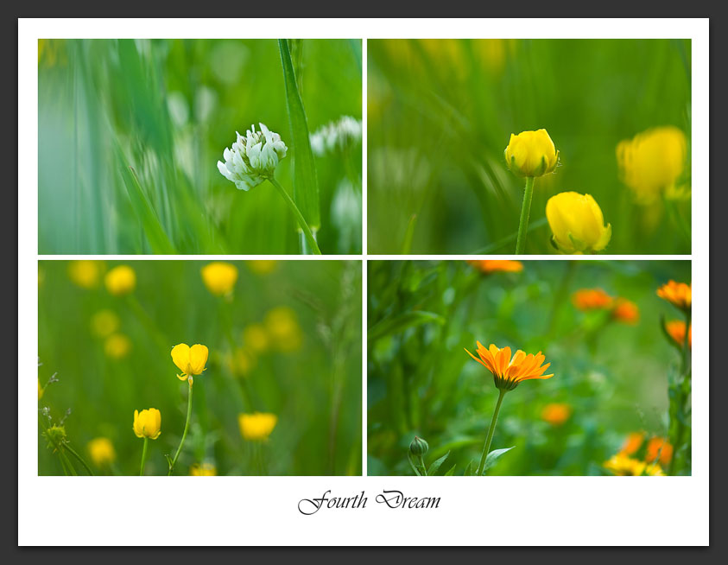Screen dimensions: 728x565
Task: Select the white clover flower photo
Action: (199, 146)
